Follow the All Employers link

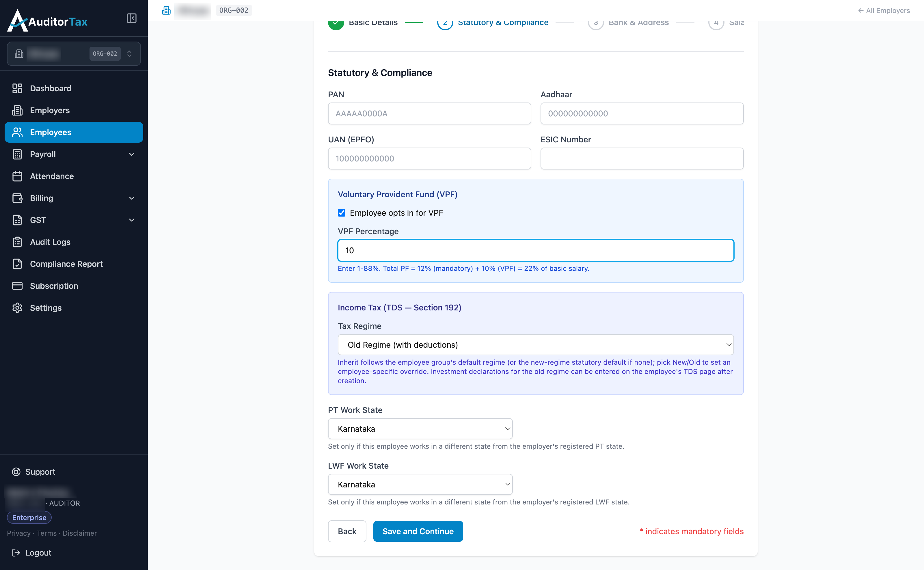(x=884, y=11)
